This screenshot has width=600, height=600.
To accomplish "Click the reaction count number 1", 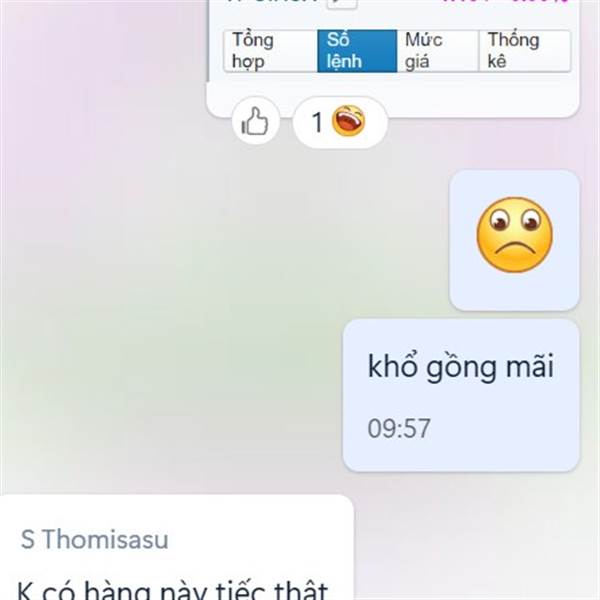I will 316,122.
